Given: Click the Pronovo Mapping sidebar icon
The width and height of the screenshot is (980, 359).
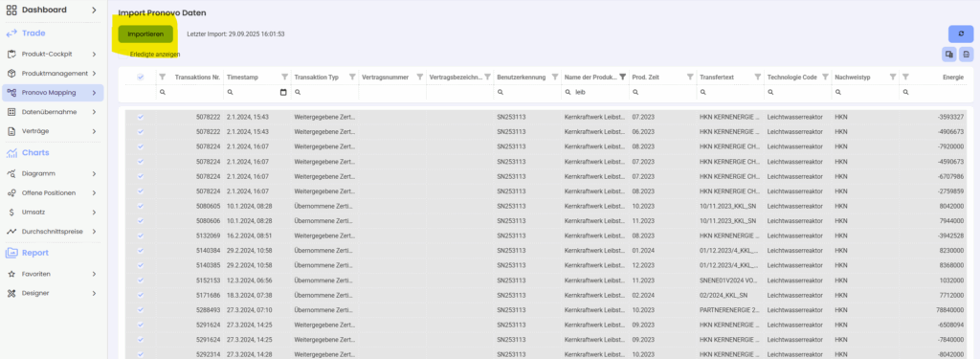Looking at the screenshot, I should pos(11,93).
